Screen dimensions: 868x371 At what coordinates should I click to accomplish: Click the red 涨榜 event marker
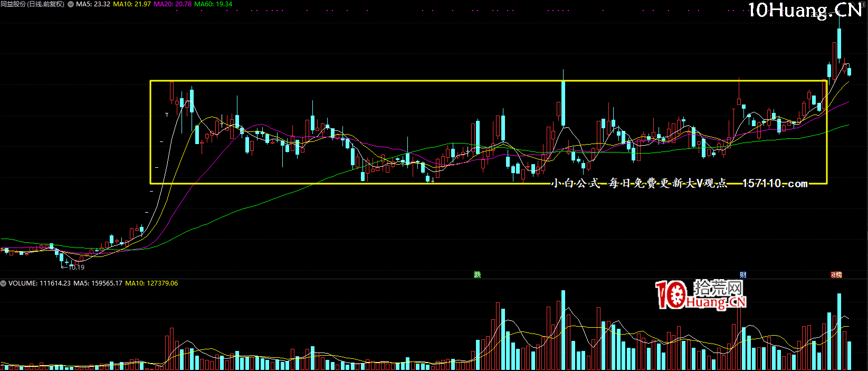[x=836, y=275]
